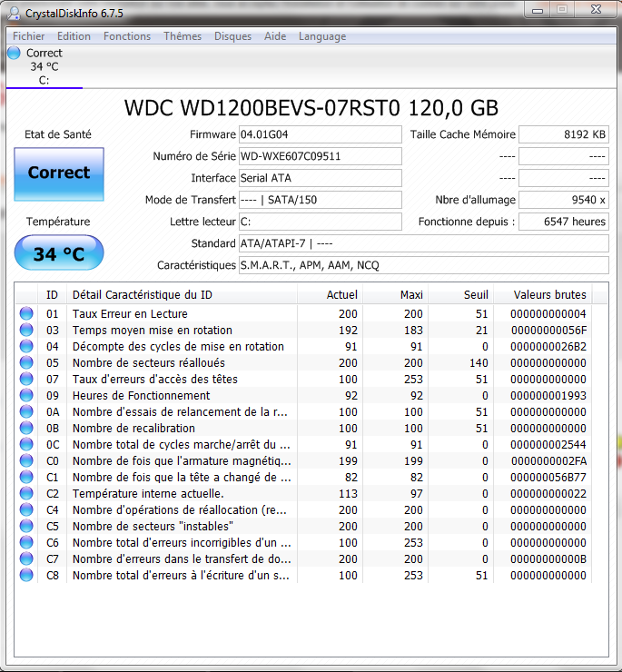Click the Correct health status button
The height and width of the screenshot is (672, 622).
[59, 174]
